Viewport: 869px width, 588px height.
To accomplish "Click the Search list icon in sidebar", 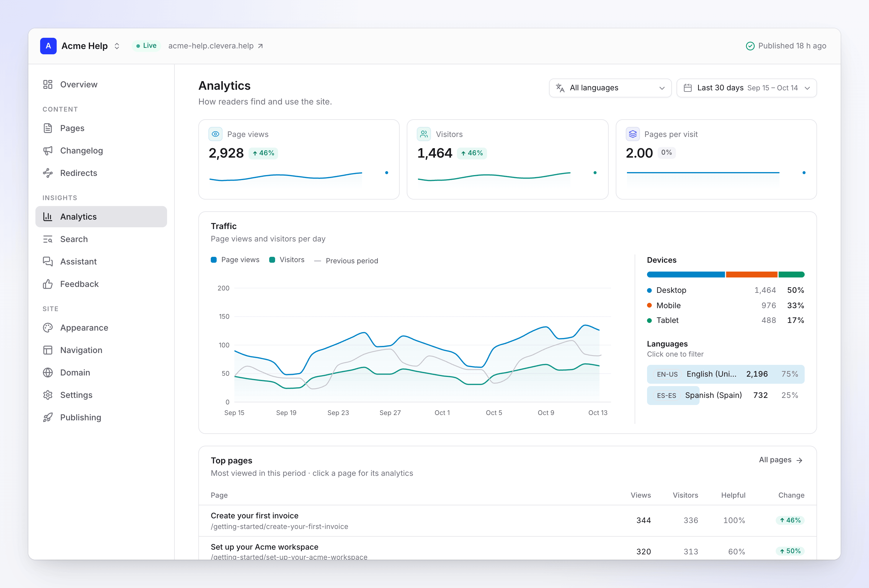I will pos(48,239).
